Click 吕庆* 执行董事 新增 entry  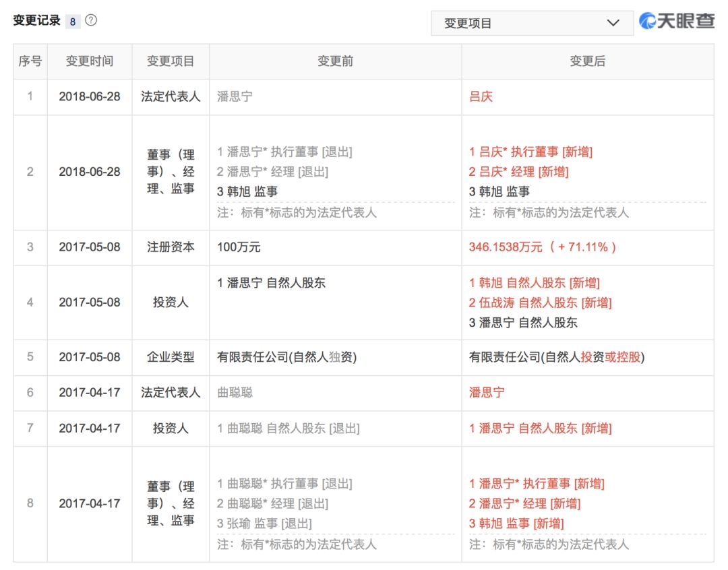pyautogui.click(x=530, y=152)
